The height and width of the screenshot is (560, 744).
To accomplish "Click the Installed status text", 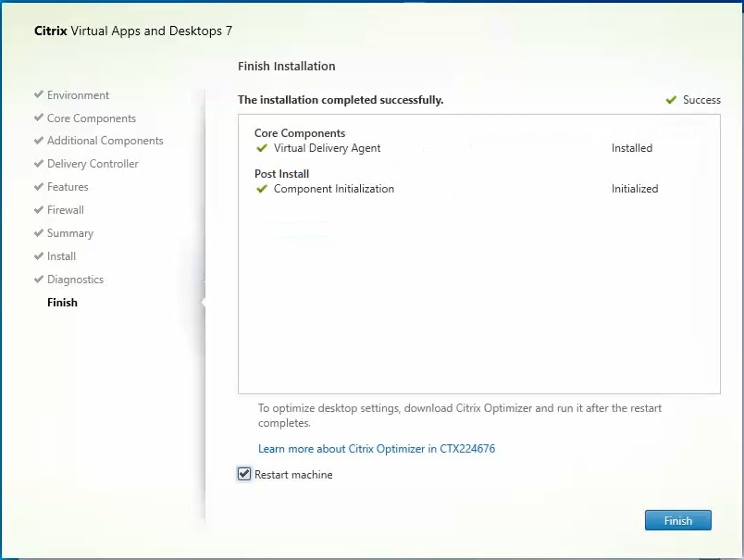I will click(x=632, y=148).
